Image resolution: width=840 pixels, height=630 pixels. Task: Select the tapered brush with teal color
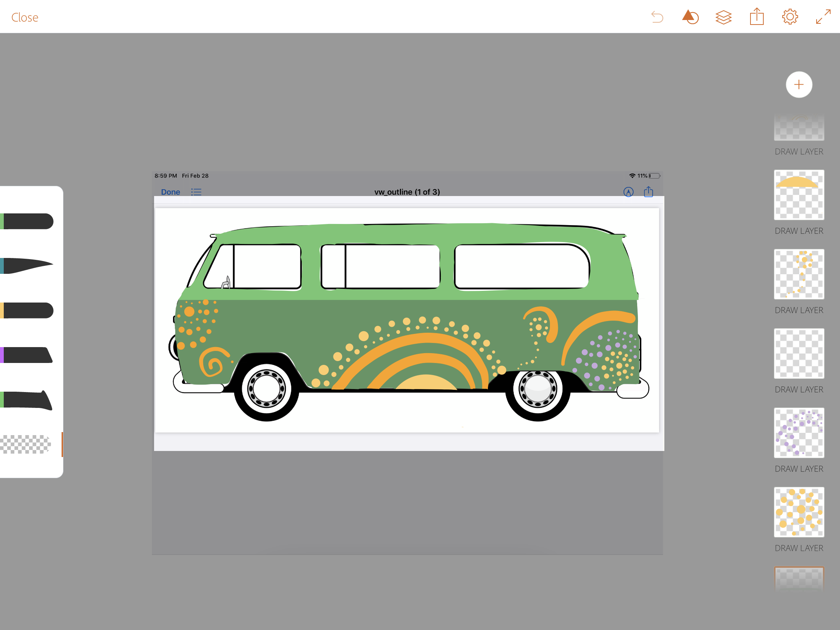pyautogui.click(x=26, y=265)
